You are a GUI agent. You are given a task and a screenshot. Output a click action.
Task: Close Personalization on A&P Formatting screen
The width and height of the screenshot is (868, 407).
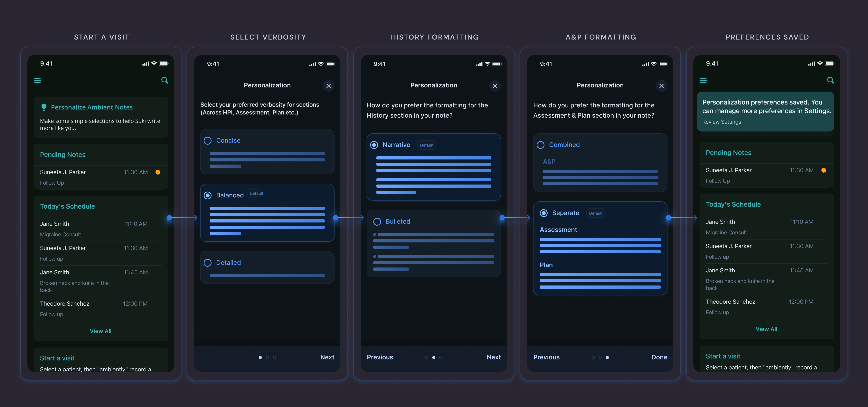(x=661, y=86)
